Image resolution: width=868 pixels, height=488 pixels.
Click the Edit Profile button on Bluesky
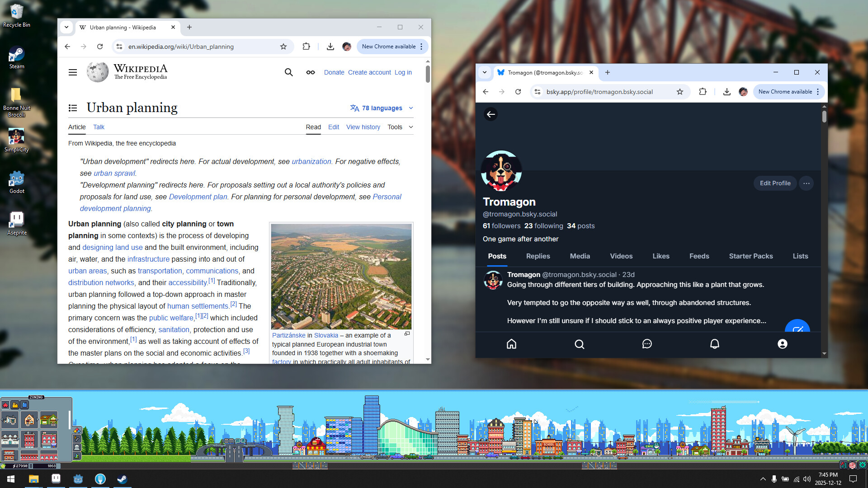[775, 183]
